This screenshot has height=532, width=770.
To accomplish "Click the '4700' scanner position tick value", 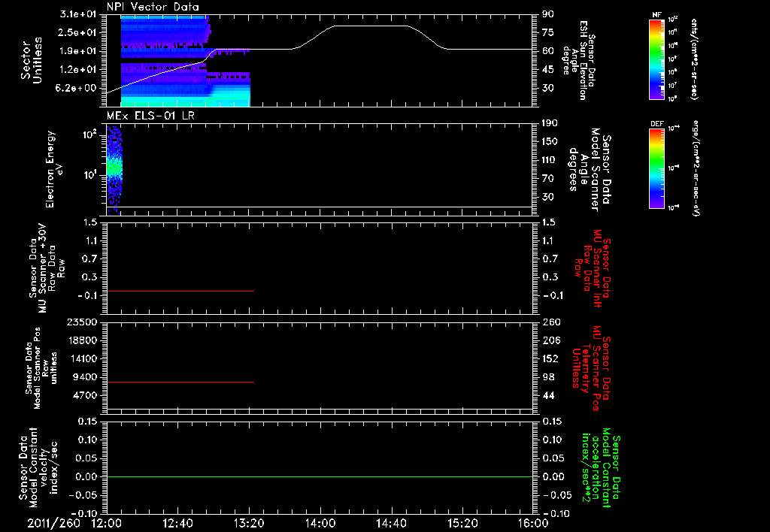I will pos(85,395).
